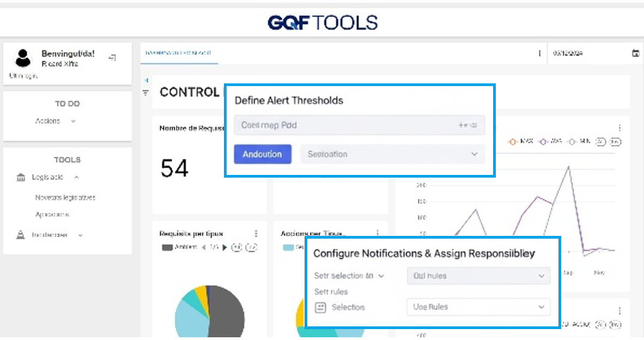The width and height of the screenshot is (644, 340).
Task: Open the Accions per Tipus three-dot menu
Action: click(378, 233)
